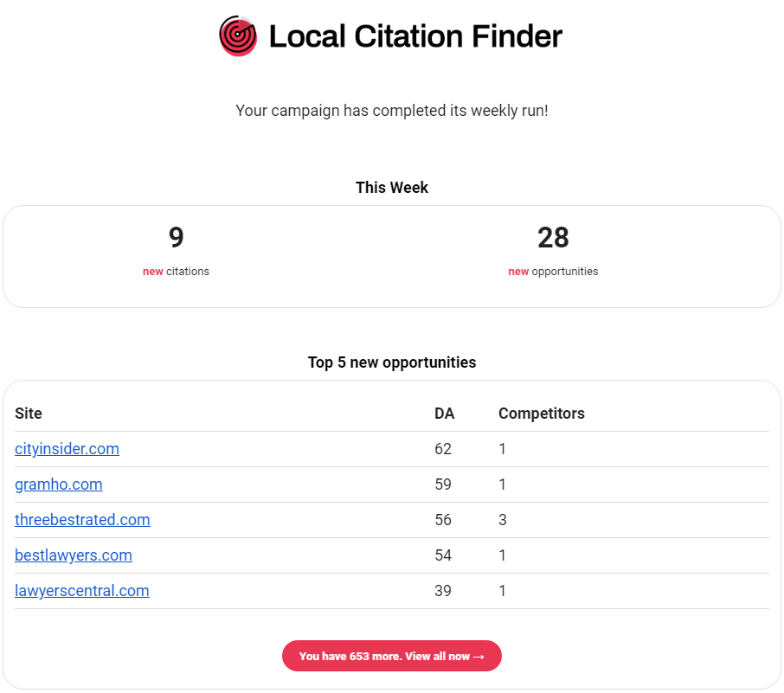This screenshot has width=784, height=693.
Task: Click the Local Citation Finder radar logo icon
Action: click(238, 36)
